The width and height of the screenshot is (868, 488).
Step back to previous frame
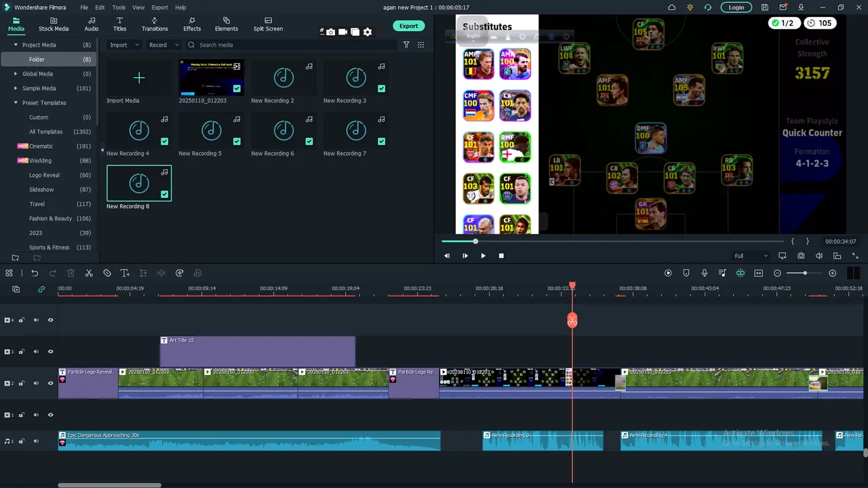click(x=447, y=256)
